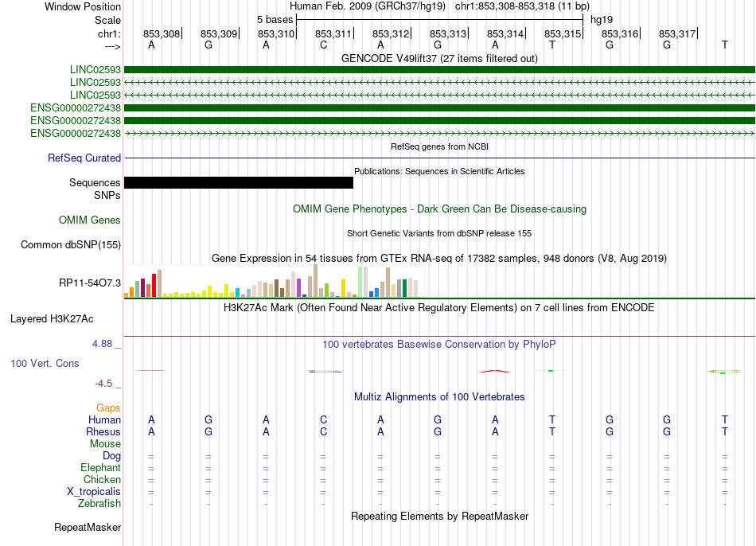Click the 'Dog' species label
Viewport: 756px width, 546px height.
pos(111,456)
